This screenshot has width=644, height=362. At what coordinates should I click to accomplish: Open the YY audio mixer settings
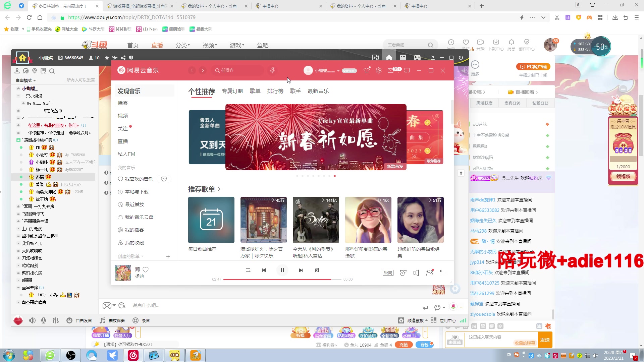pyautogui.click(x=56, y=321)
